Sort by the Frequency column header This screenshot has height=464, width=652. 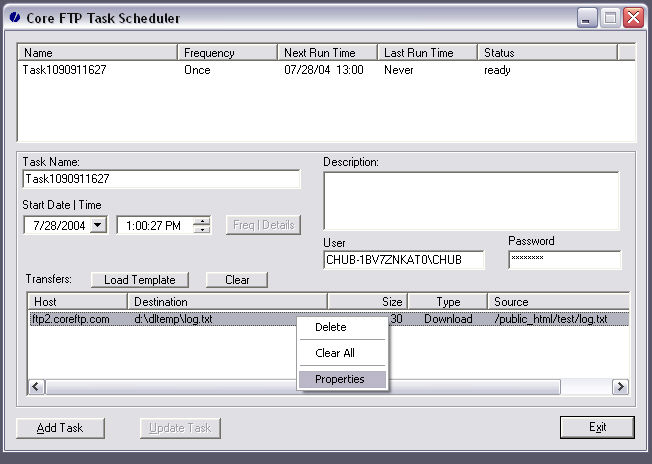pos(227,52)
